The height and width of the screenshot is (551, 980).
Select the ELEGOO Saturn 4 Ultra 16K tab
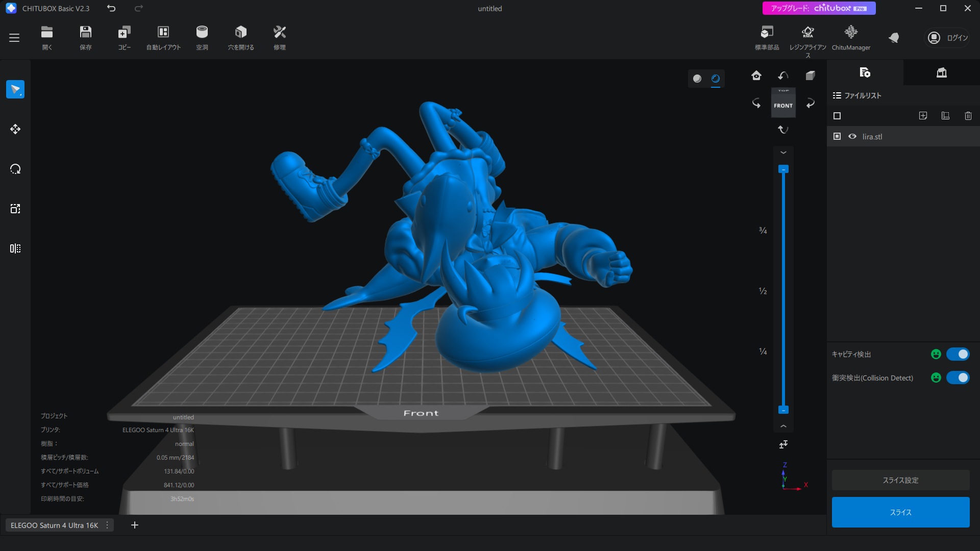[x=54, y=525]
